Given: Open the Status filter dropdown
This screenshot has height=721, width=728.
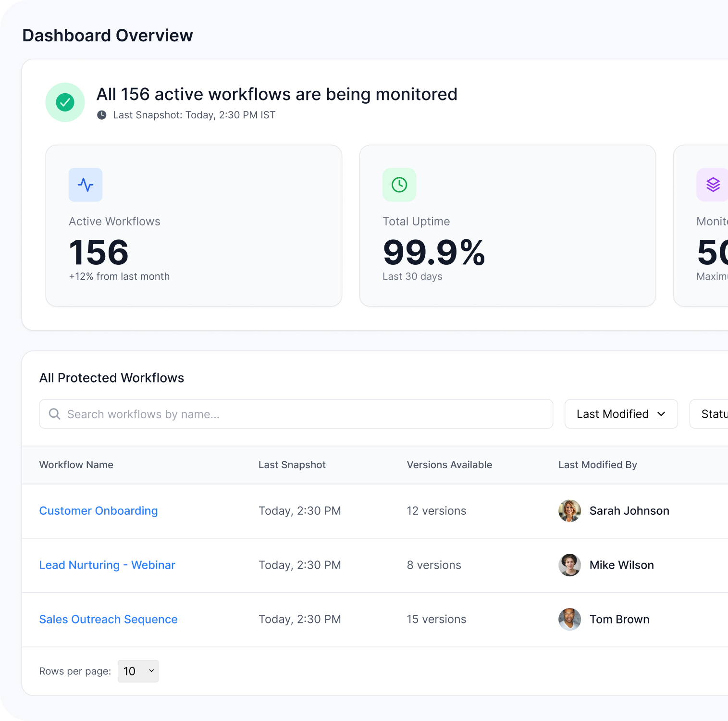Looking at the screenshot, I should (715, 414).
